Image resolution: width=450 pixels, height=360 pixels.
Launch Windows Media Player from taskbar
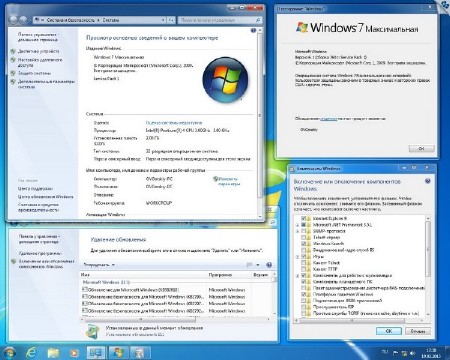(x=74, y=352)
